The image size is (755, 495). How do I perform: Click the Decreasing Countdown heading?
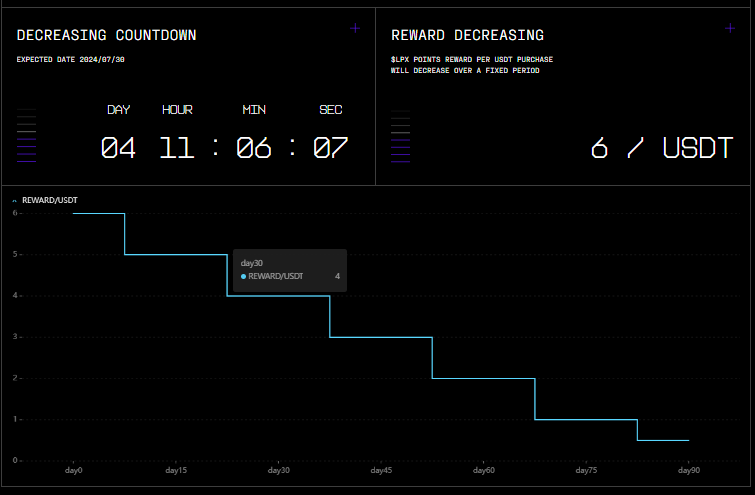click(106, 35)
